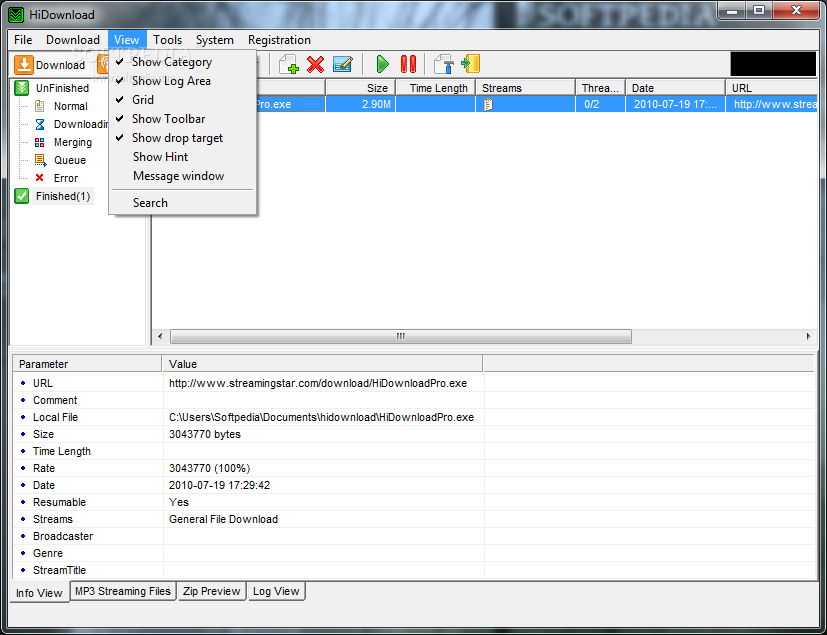Choose Search from the View menu
The image size is (827, 635).
click(182, 203)
